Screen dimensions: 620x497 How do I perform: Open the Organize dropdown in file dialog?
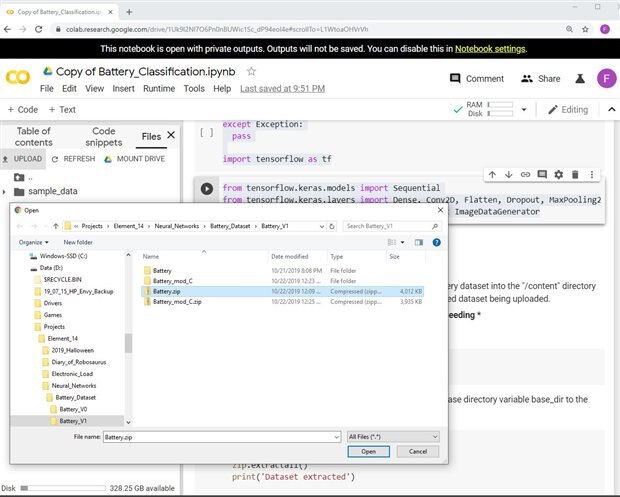(x=34, y=242)
